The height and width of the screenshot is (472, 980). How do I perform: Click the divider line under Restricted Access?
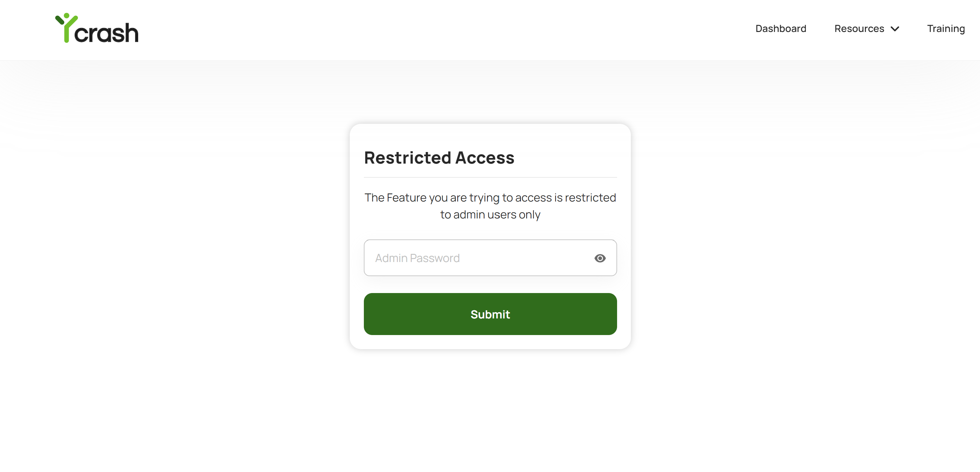click(490, 177)
